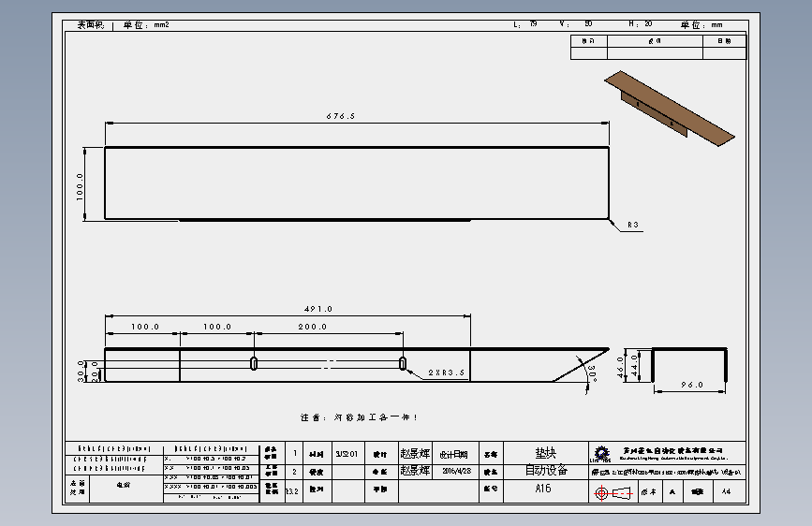The image size is (812, 526).
Task: Click the R3 corner radius callout
Action: [633, 225]
